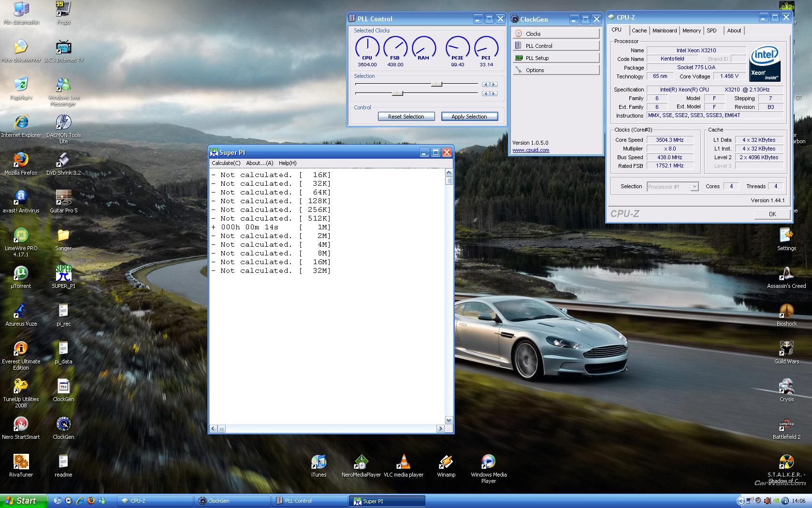Screen dimensions: 812x508
Task: Open About...(A) menu in Super PI
Action: 260,163
